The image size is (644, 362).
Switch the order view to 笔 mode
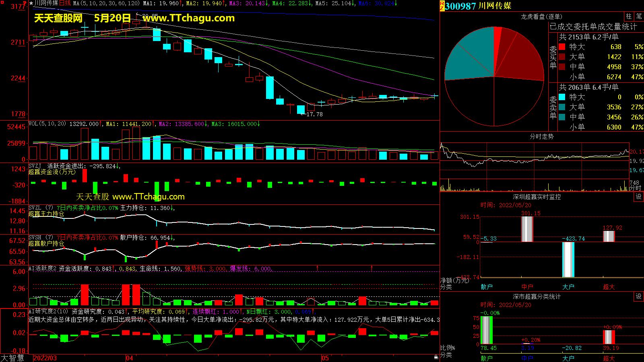(639, 16)
